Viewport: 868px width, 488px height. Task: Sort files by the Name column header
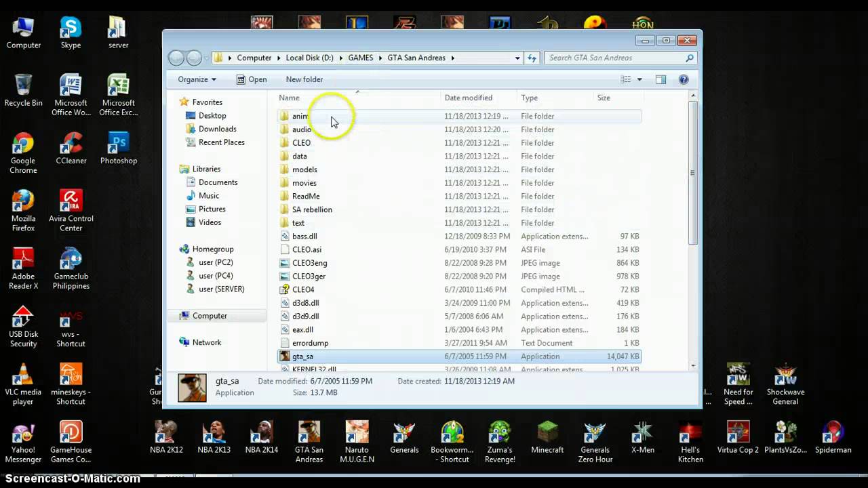pos(357,98)
